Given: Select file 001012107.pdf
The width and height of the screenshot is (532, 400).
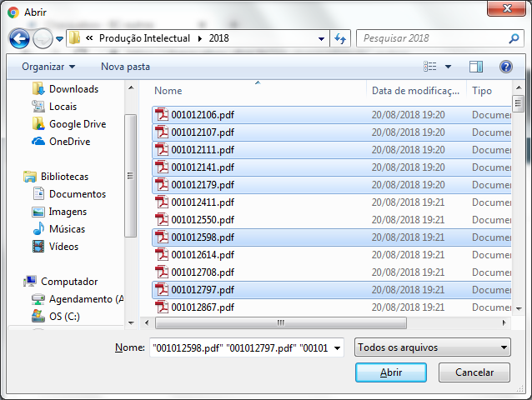Looking at the screenshot, I should point(332,132).
